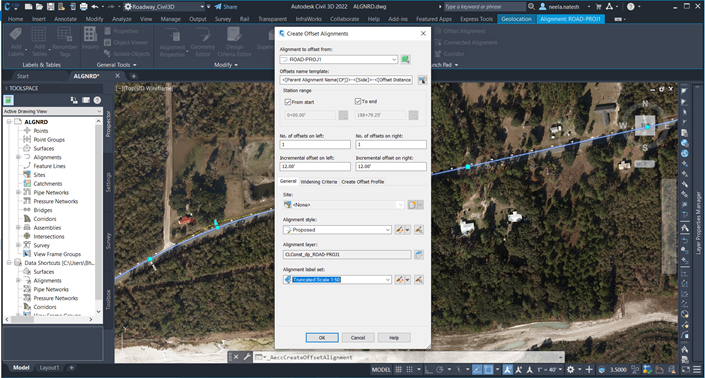Image resolution: width=705 pixels, height=378 pixels.
Task: Click the OK button in the dialog
Action: click(x=322, y=338)
